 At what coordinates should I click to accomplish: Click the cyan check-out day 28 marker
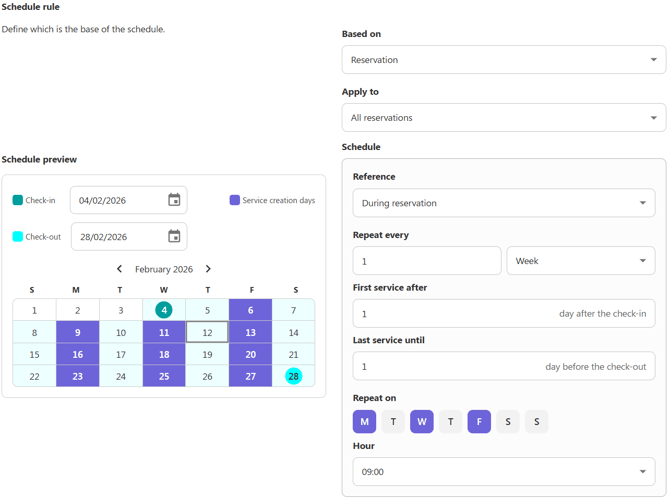294,376
